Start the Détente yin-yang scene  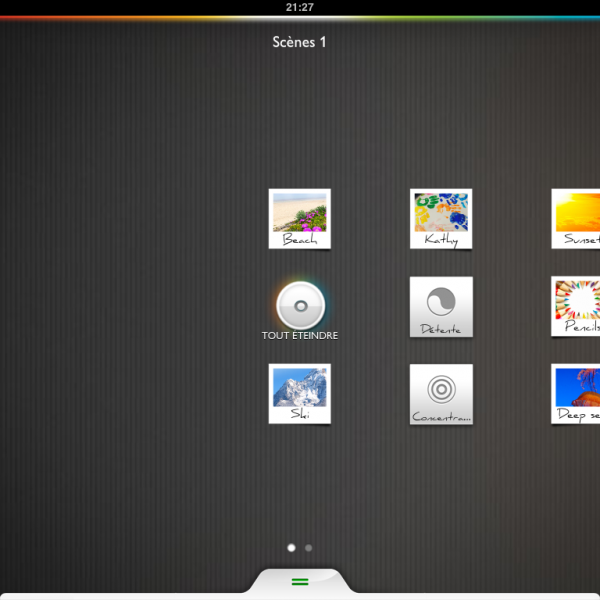[441, 306]
